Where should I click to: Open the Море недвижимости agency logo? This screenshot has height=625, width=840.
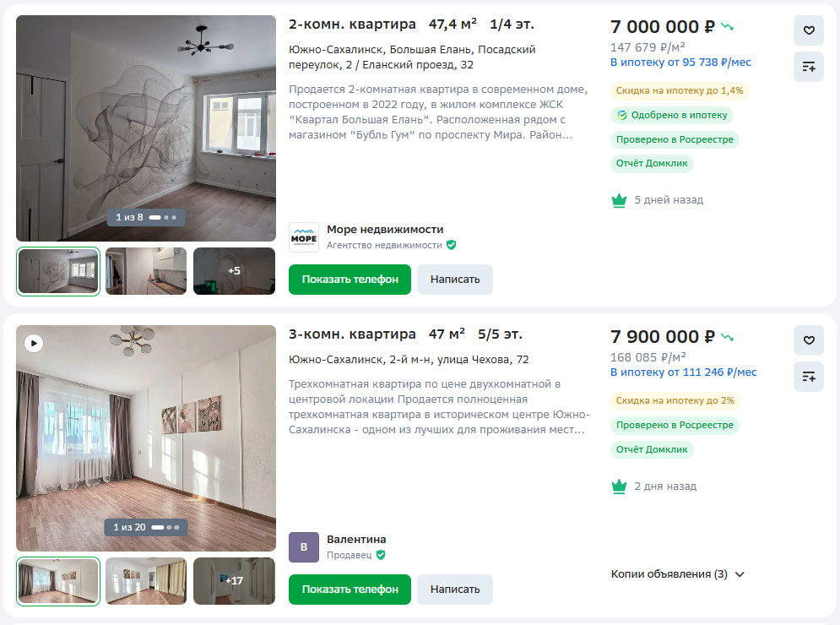[x=304, y=237]
